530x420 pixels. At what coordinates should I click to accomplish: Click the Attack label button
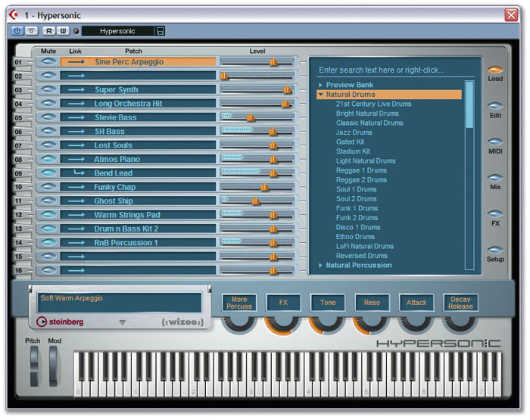pyautogui.click(x=416, y=303)
